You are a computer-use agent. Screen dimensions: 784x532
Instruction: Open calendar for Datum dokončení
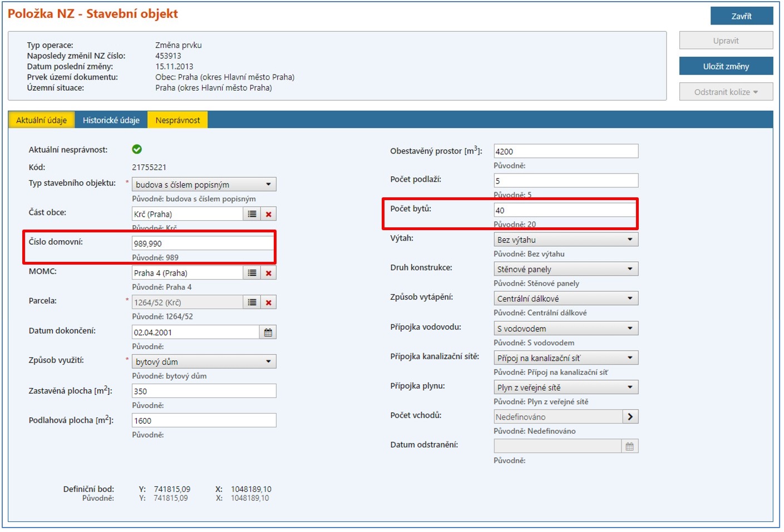[x=268, y=332]
